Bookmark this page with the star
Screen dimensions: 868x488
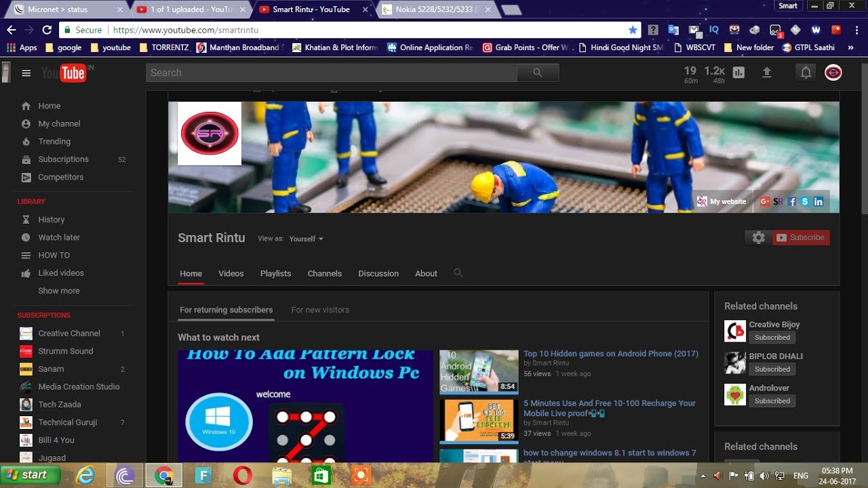[633, 30]
